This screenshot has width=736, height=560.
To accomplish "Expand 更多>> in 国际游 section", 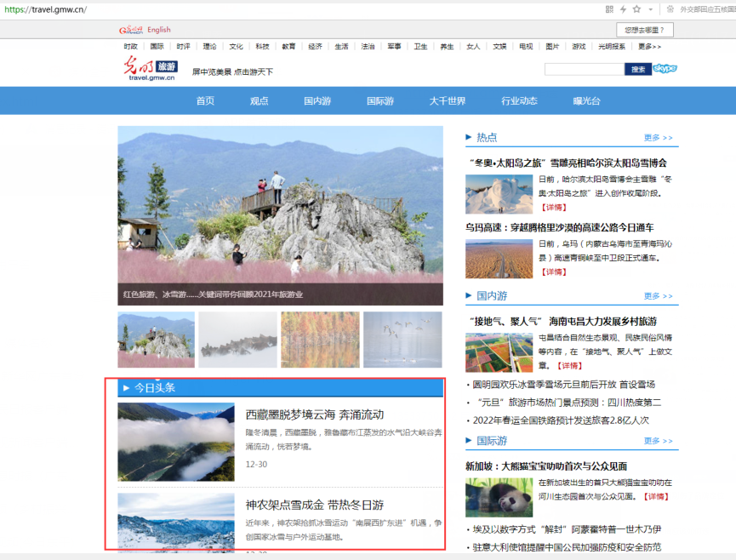I will pyautogui.click(x=658, y=441).
